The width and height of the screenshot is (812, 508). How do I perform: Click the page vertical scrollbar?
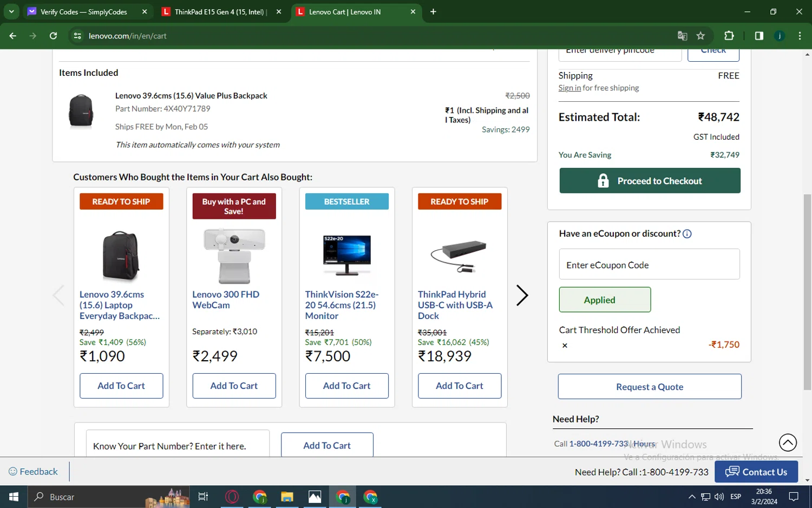[807, 292]
